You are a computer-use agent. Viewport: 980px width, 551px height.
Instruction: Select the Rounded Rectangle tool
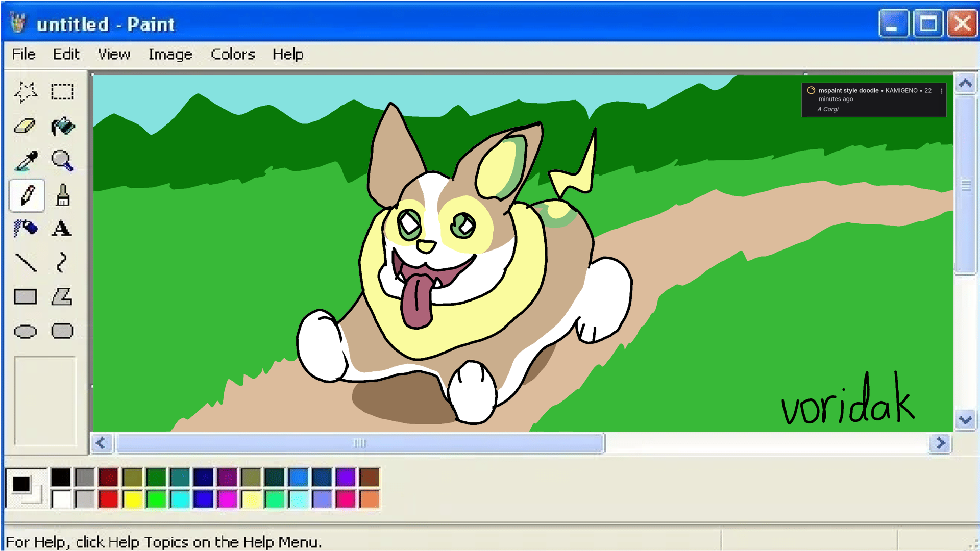(x=62, y=332)
